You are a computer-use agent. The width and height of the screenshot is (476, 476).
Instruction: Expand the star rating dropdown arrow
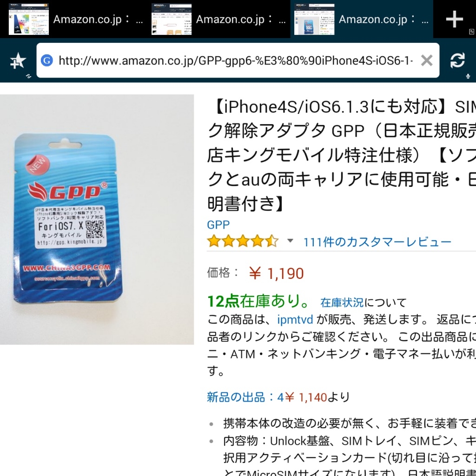[x=290, y=241]
